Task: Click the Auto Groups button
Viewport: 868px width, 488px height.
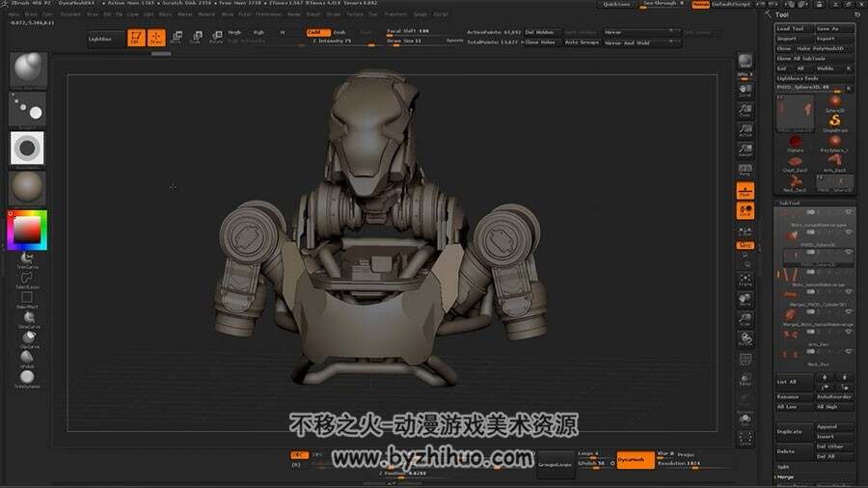Action: 582,42
